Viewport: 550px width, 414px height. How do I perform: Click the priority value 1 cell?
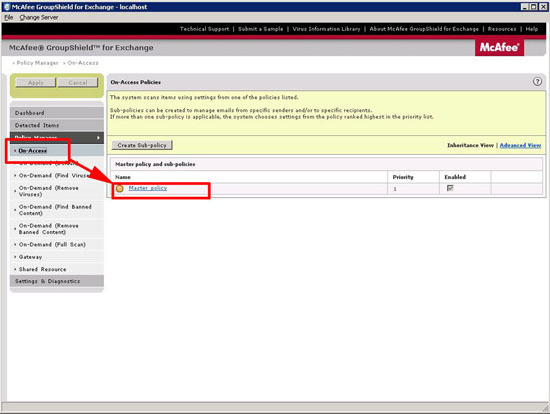coord(413,189)
